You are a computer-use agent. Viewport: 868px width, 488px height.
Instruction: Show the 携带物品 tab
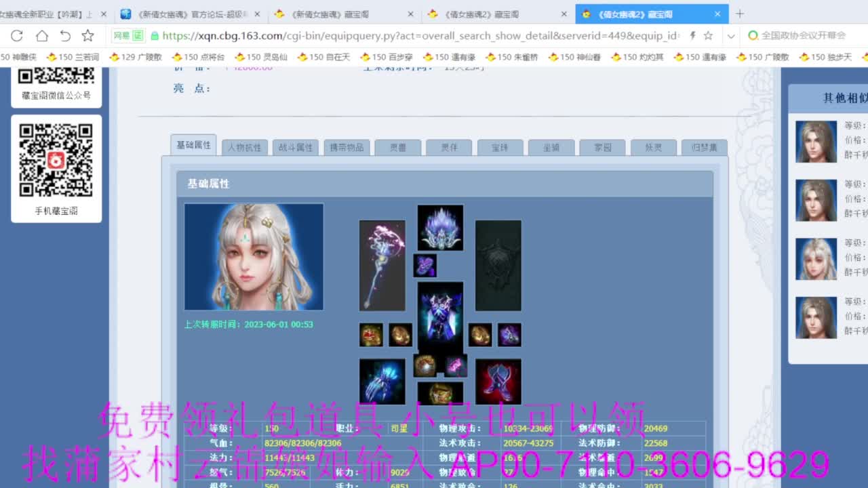347,147
